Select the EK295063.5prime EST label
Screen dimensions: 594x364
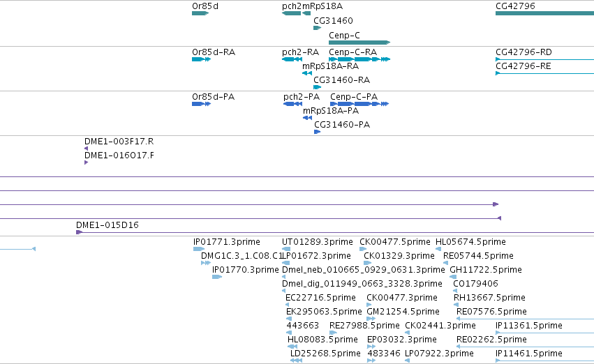point(324,312)
